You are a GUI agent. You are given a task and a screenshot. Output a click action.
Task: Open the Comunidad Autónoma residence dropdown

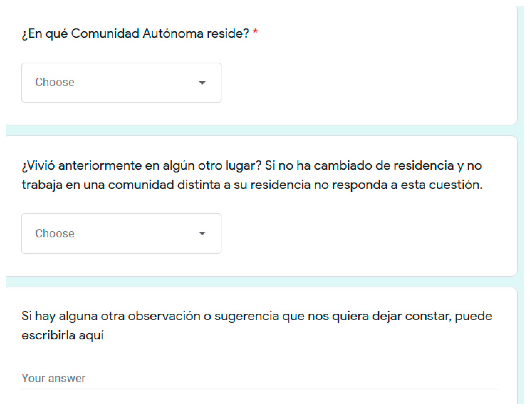coord(121,82)
